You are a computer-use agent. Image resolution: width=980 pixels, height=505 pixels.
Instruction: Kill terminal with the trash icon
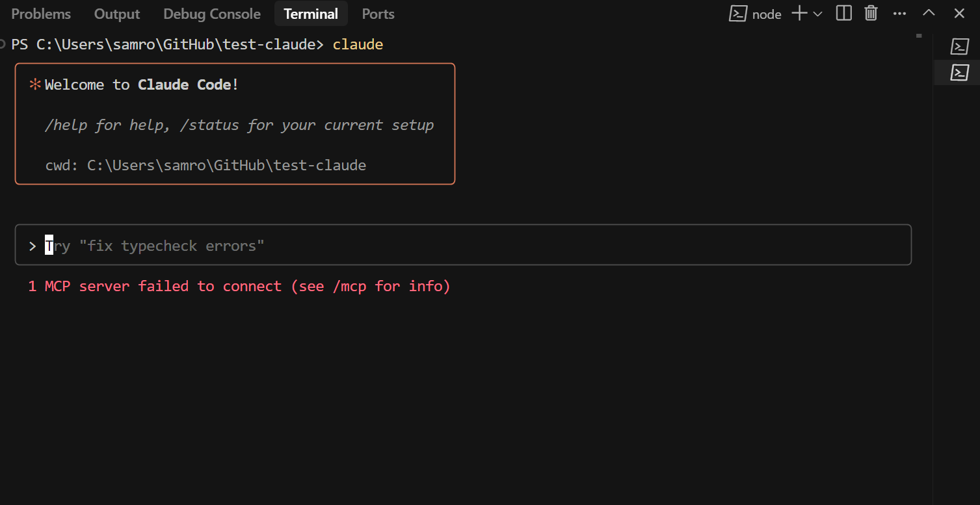871,13
